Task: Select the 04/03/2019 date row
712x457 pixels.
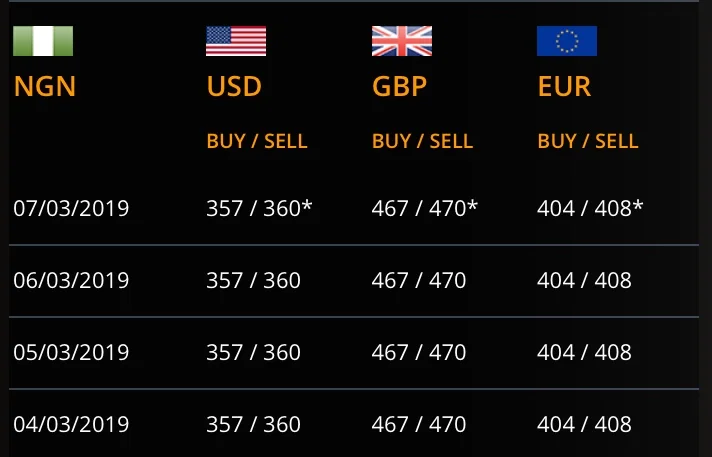Action: pyautogui.click(x=354, y=423)
